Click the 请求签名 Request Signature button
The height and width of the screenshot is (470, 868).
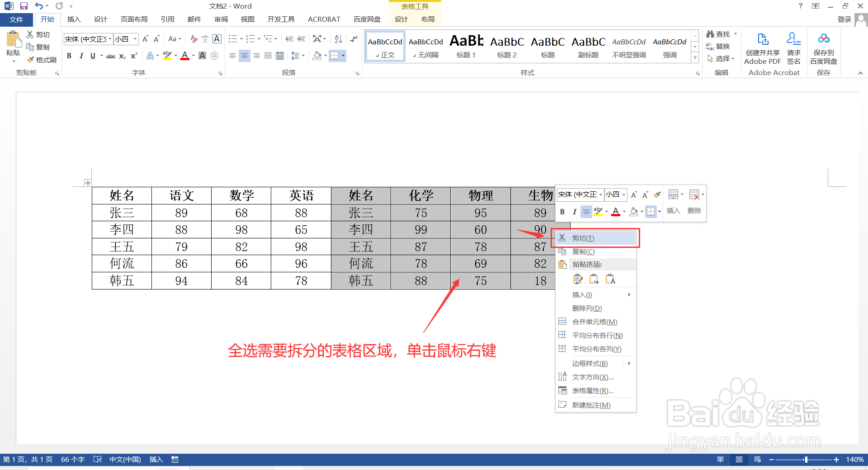tap(794, 49)
